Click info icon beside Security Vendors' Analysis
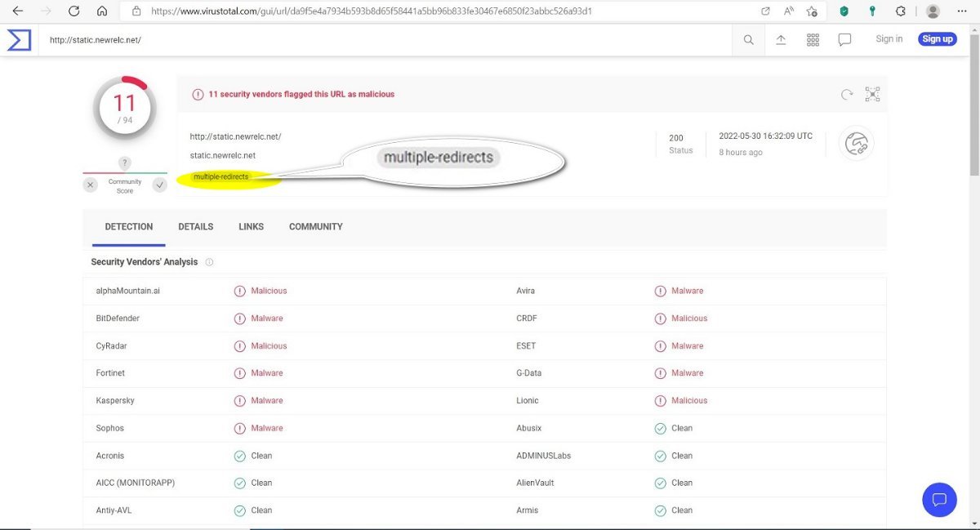 pos(209,262)
